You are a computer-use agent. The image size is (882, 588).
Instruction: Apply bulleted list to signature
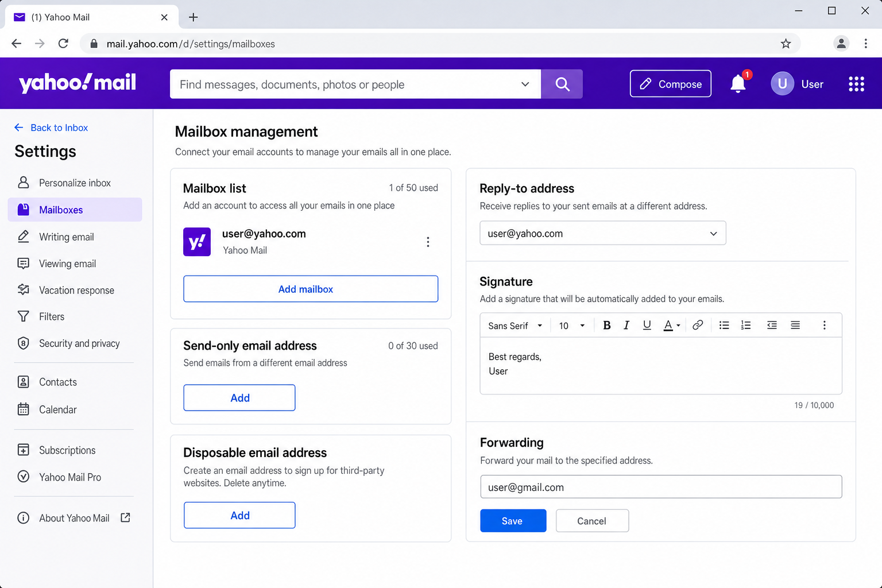point(724,326)
